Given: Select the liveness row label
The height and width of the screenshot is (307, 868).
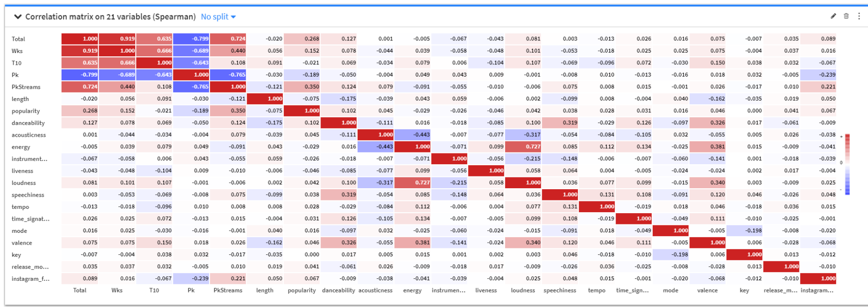Looking at the screenshot, I should click(x=22, y=171).
